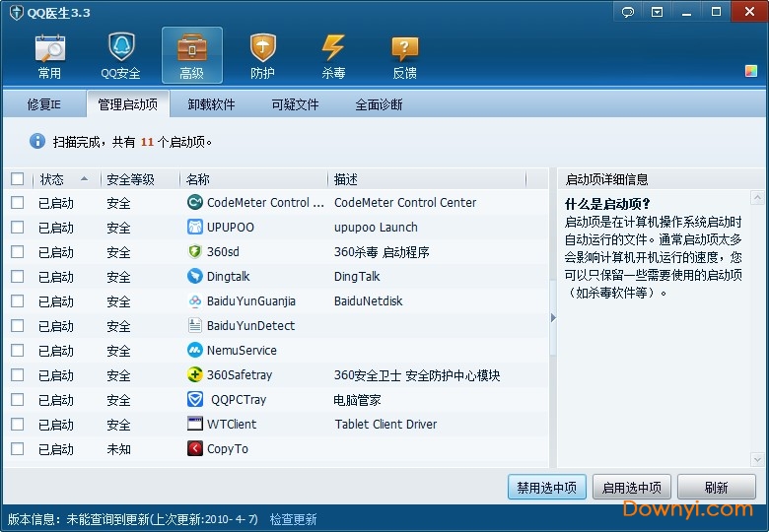Check the CopyTo row checkbox

pos(17,448)
